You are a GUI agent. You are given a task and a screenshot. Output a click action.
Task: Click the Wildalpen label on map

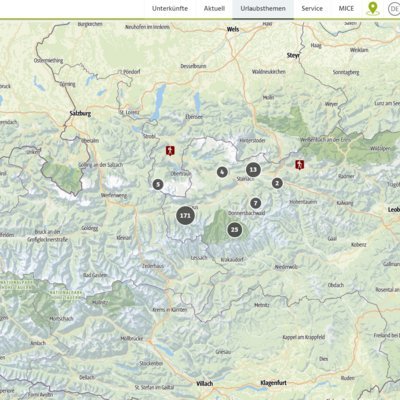point(380,148)
